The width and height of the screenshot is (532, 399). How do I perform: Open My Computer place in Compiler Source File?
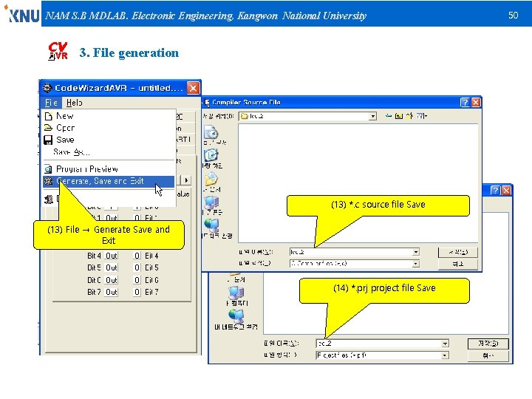click(212, 205)
